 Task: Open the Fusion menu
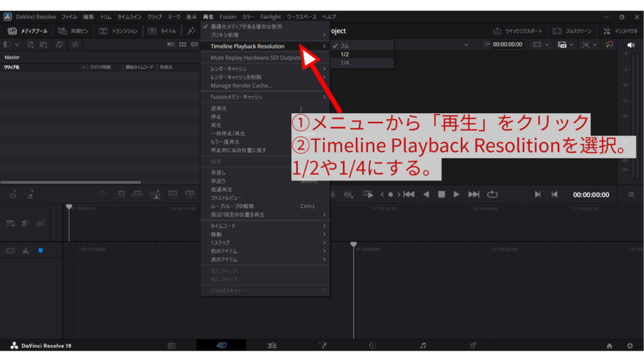(228, 17)
